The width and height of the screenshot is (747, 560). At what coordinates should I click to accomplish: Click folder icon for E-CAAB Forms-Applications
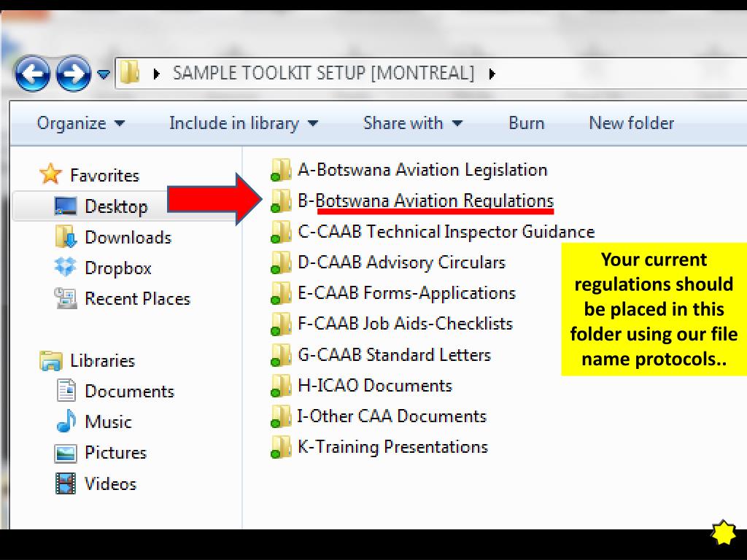tap(281, 293)
